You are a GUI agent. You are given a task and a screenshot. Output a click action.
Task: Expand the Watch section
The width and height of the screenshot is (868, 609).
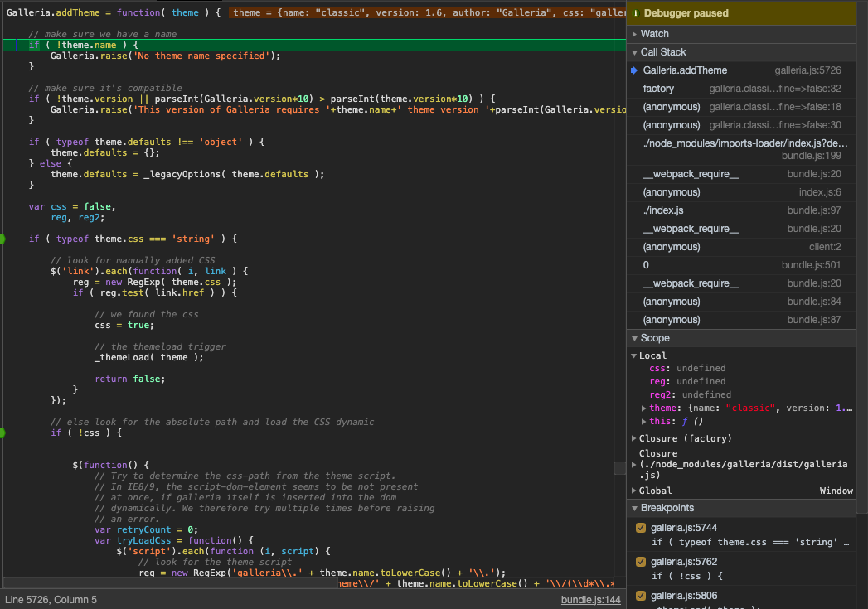[x=634, y=34]
